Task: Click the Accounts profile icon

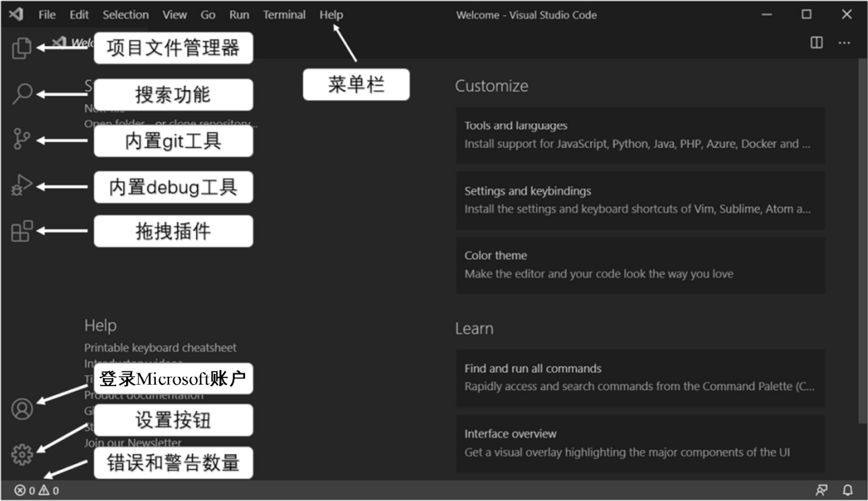Action: coord(22,409)
